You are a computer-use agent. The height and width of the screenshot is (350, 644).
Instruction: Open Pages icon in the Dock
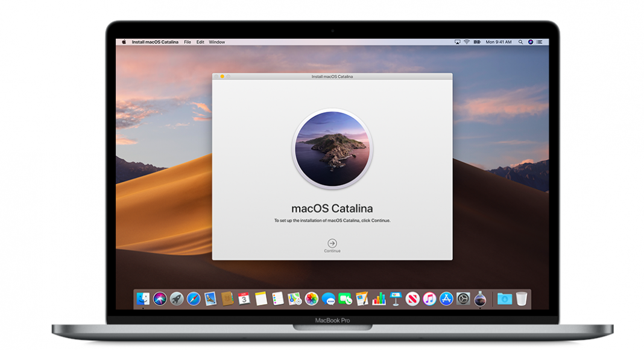click(x=362, y=299)
